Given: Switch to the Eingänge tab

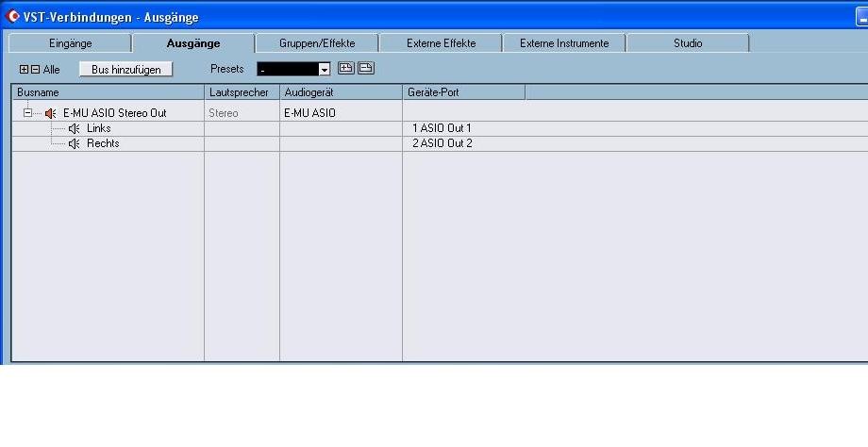Looking at the screenshot, I should coord(71,43).
